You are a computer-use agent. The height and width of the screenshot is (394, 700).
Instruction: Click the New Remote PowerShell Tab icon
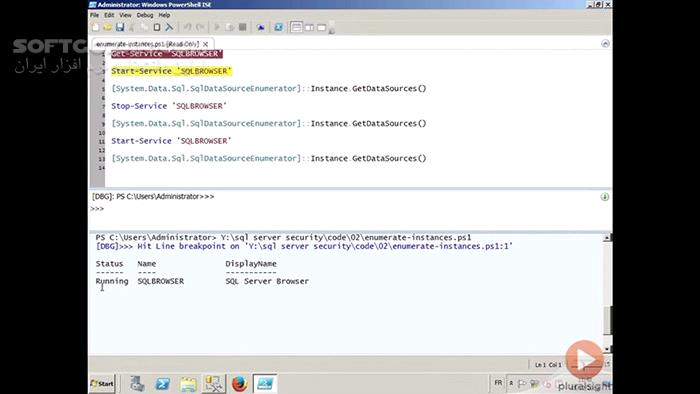tap(260, 27)
